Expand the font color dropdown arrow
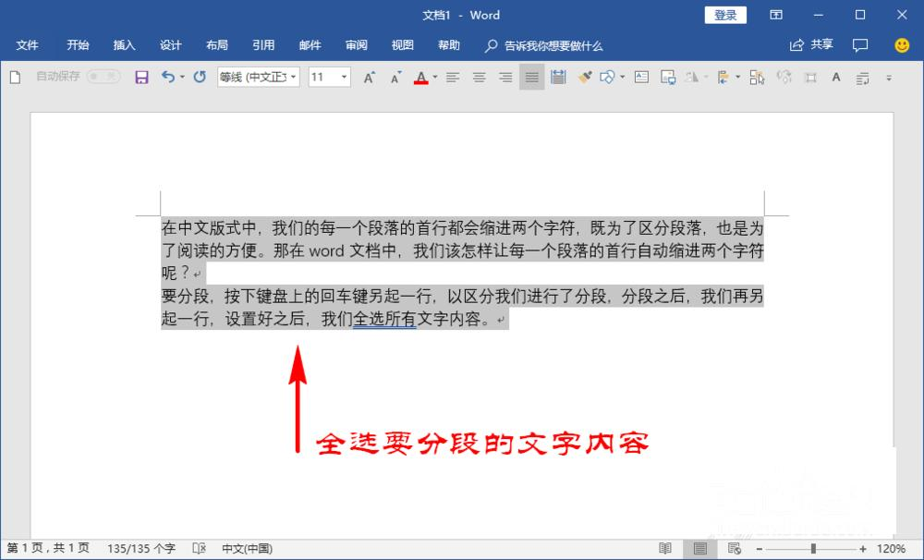Image resolution: width=924 pixels, height=560 pixels. 435,78
